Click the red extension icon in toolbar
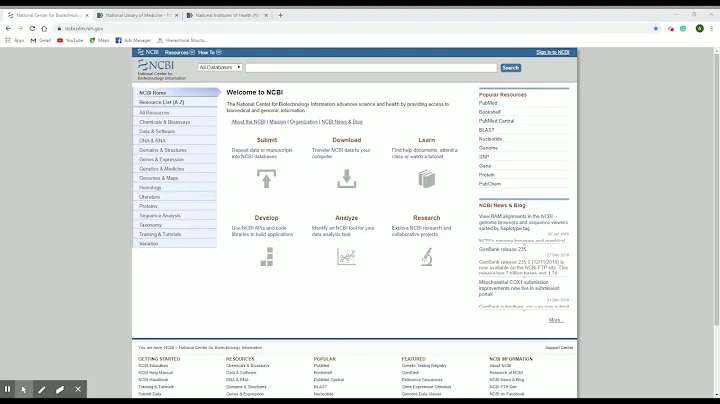 click(x=671, y=28)
